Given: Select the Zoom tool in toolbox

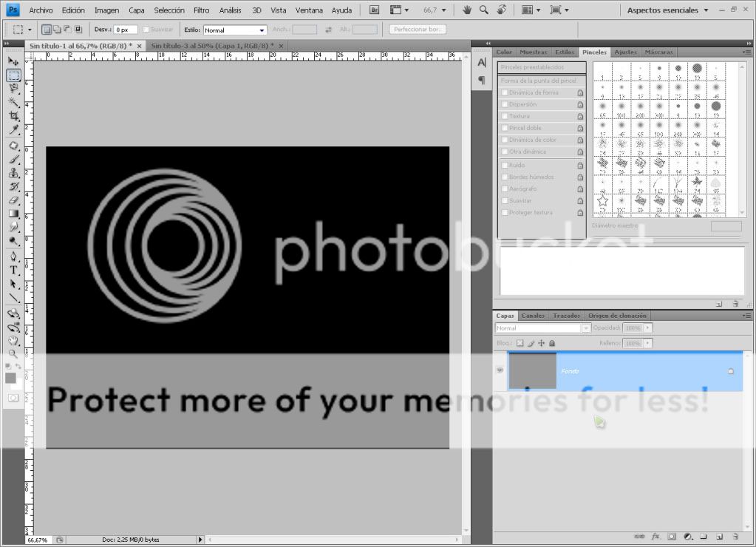Looking at the screenshot, I should 13,354.
